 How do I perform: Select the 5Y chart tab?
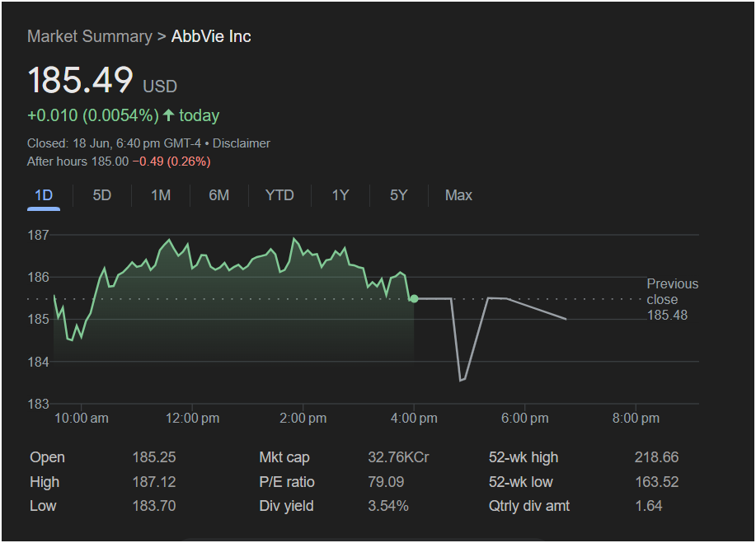point(399,195)
